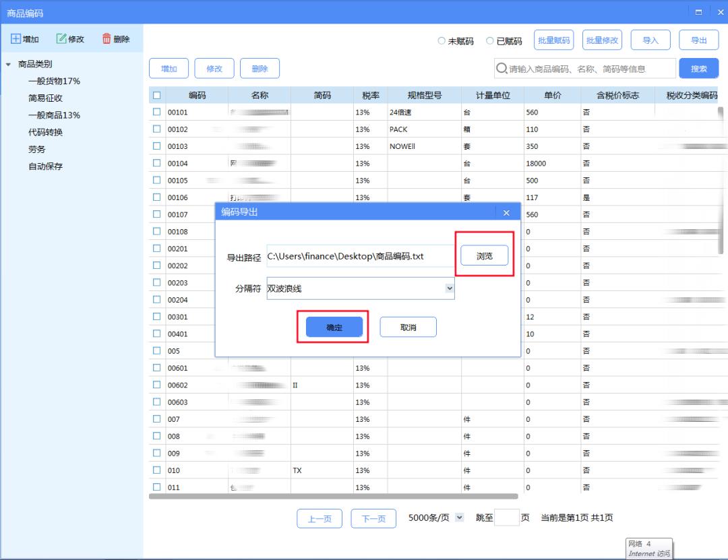The image size is (728, 560).
Task: Click the 修改 edit pencil icon
Action: pos(61,39)
